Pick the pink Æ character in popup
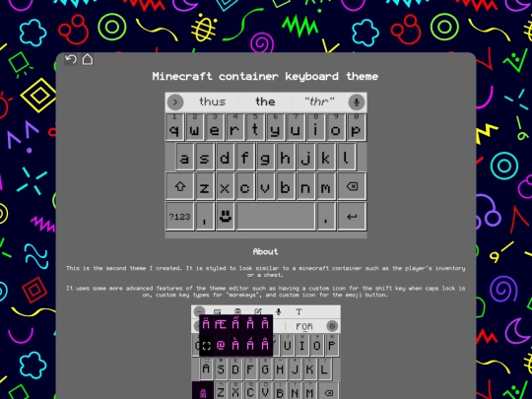This screenshot has width=532, height=399. pyautogui.click(x=221, y=324)
